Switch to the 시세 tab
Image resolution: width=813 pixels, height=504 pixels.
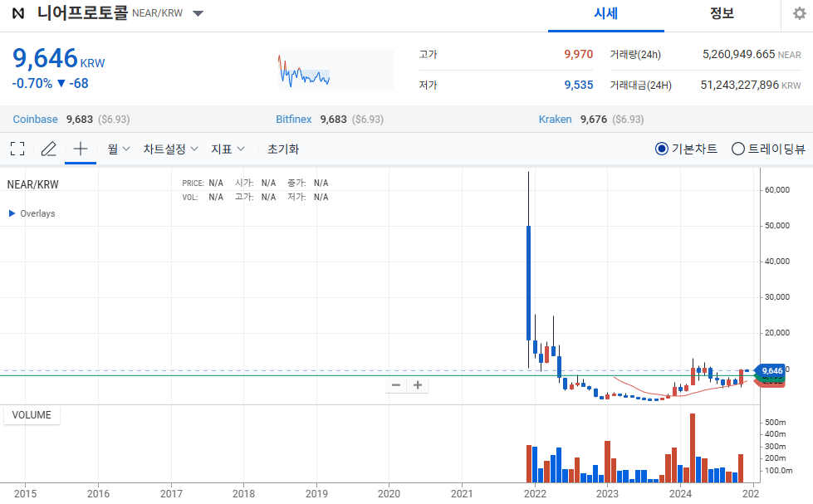pos(606,14)
